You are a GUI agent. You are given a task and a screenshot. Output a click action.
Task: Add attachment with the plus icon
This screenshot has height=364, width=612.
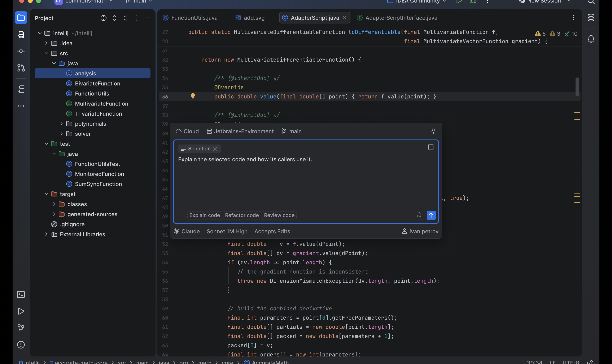[181, 215]
